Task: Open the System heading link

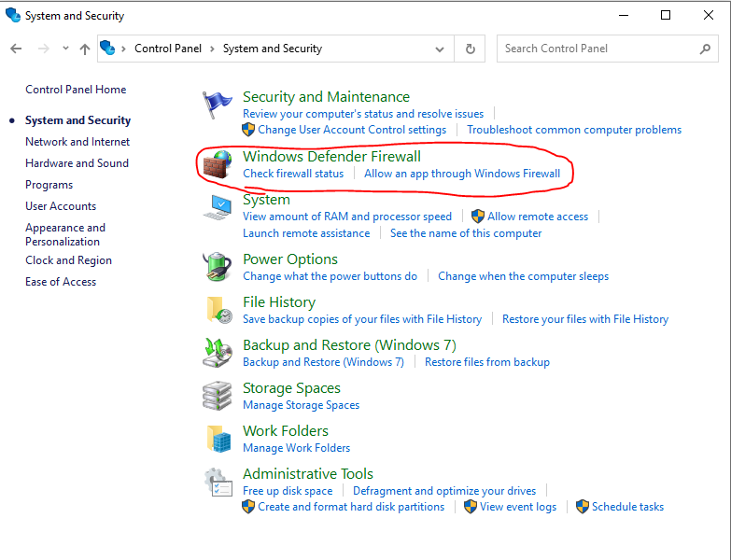Action: pos(266,200)
